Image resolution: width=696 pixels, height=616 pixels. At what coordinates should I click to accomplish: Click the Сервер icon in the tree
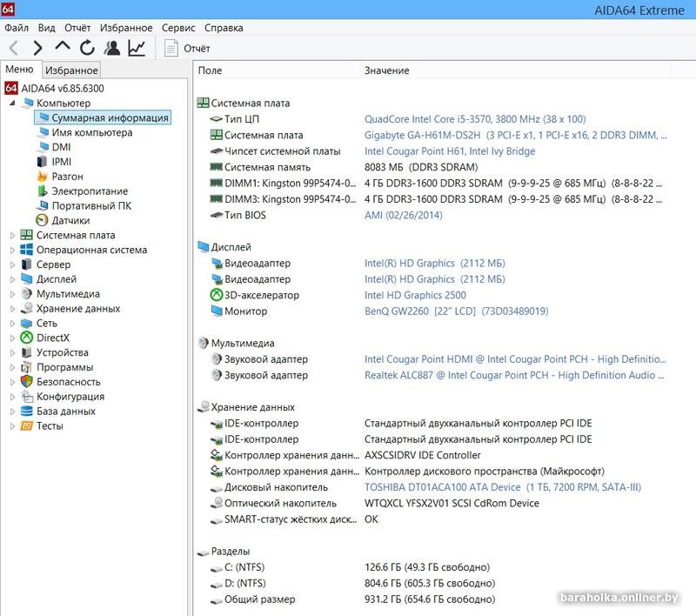click(27, 264)
